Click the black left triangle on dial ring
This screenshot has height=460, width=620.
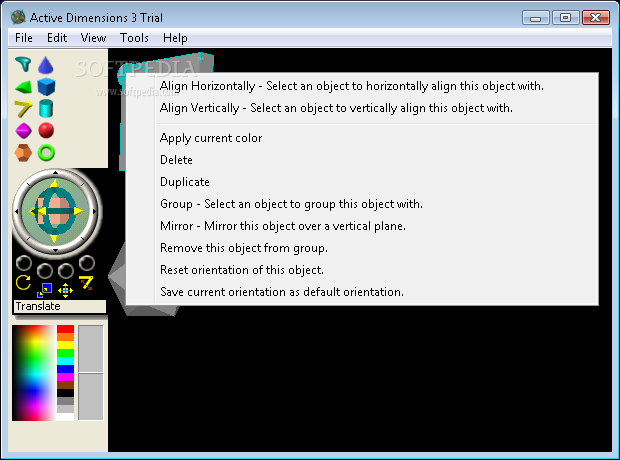[17, 211]
